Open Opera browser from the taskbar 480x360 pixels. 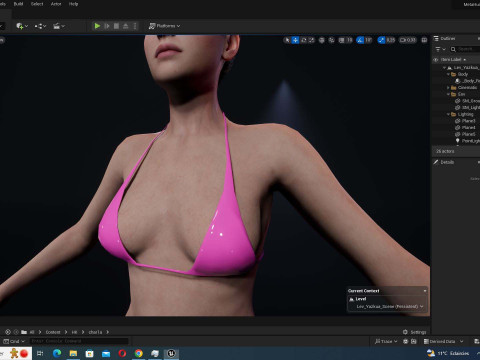pos(122,353)
